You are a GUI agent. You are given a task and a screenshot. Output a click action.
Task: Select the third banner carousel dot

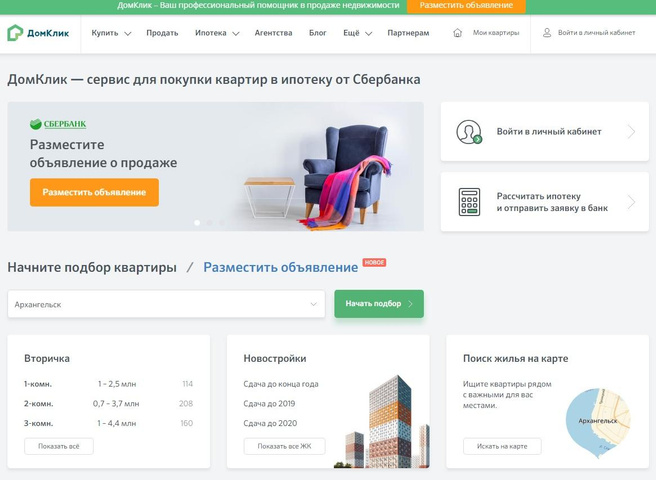click(x=222, y=223)
